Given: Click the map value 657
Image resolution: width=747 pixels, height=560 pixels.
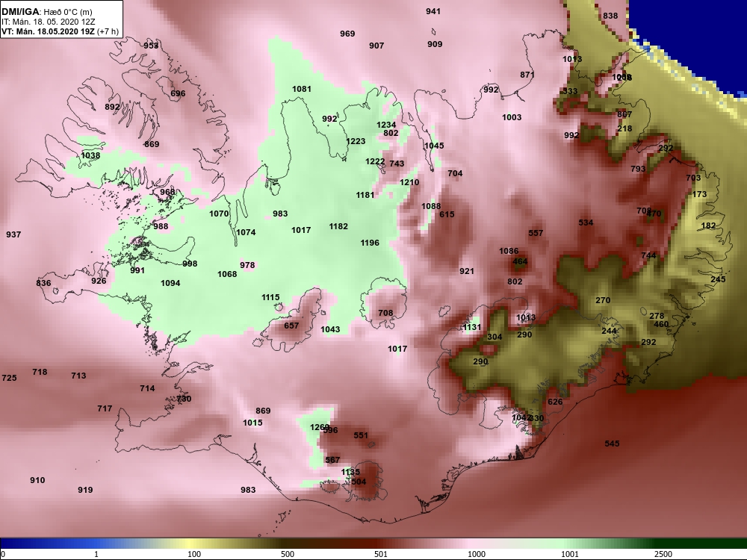Looking at the screenshot, I should click(291, 326).
